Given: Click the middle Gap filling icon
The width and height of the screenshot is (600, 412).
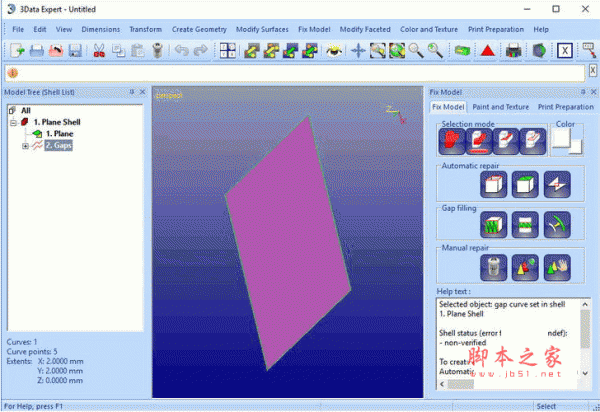Looking at the screenshot, I should (525, 225).
